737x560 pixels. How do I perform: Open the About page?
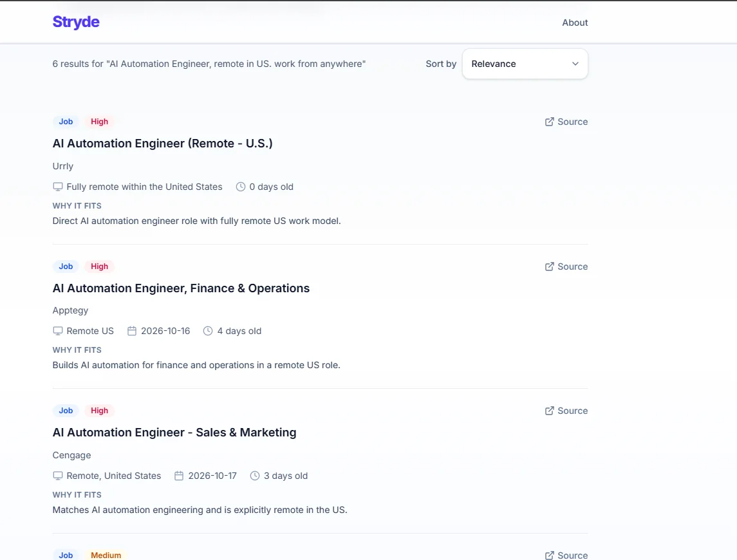[575, 23]
